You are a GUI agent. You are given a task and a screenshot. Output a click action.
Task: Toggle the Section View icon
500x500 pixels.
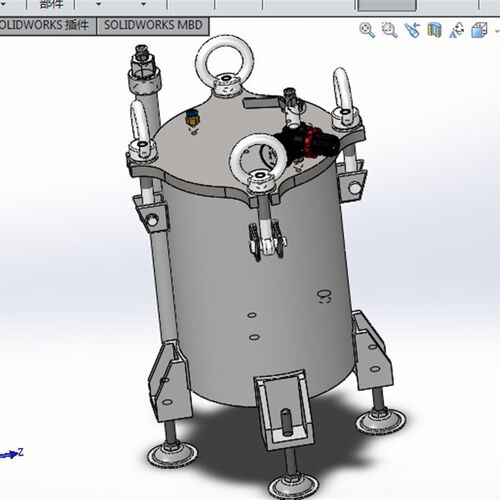point(434,30)
